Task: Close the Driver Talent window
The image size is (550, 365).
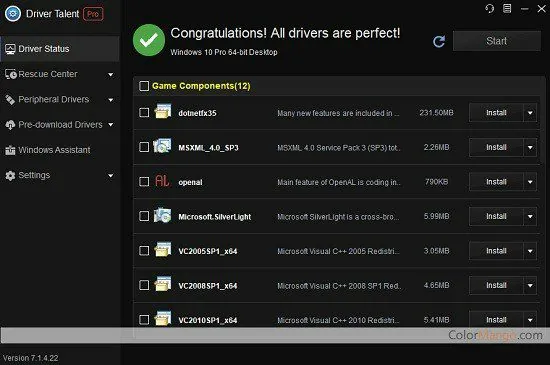Action: coord(542,9)
